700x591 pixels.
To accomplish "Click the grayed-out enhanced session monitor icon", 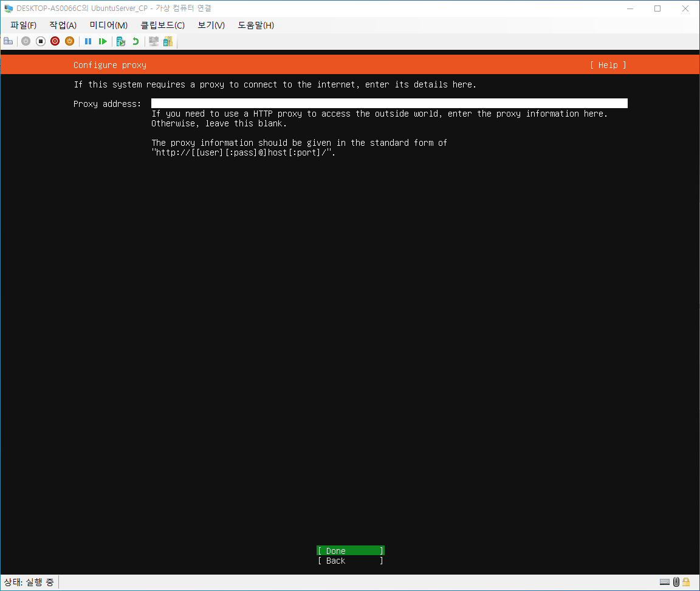I will click(154, 41).
